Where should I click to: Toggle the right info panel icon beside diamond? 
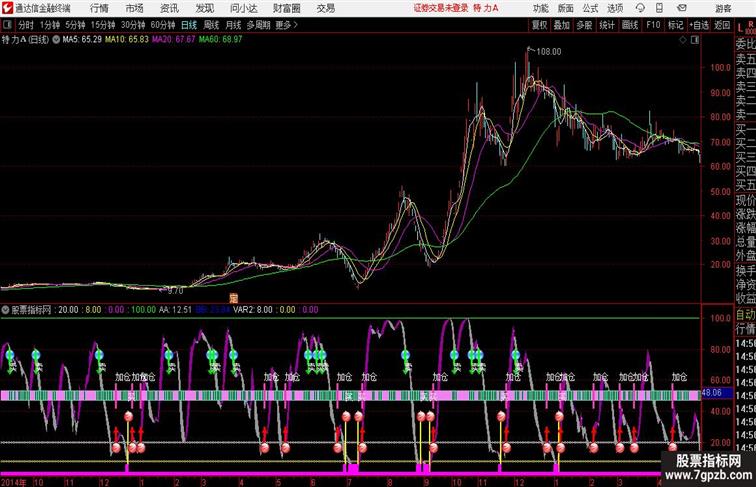695,40
